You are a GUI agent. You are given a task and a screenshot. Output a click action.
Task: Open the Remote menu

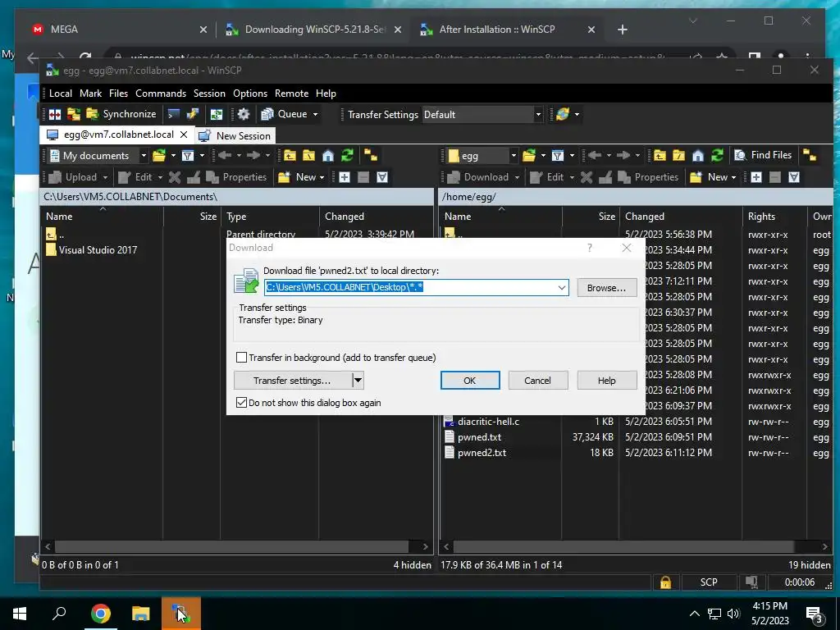291,94
